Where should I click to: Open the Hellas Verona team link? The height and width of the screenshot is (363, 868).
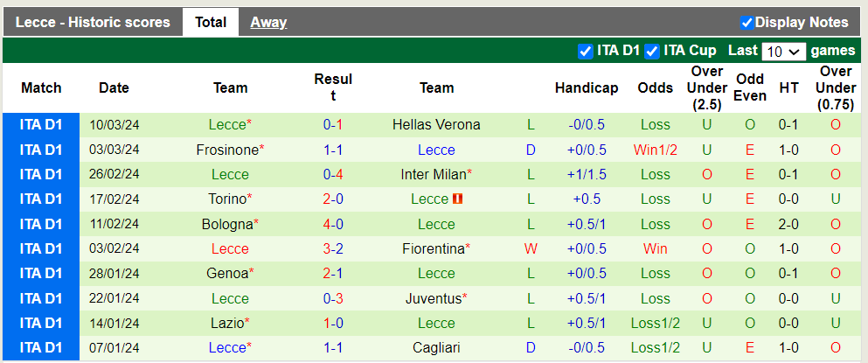(436, 125)
